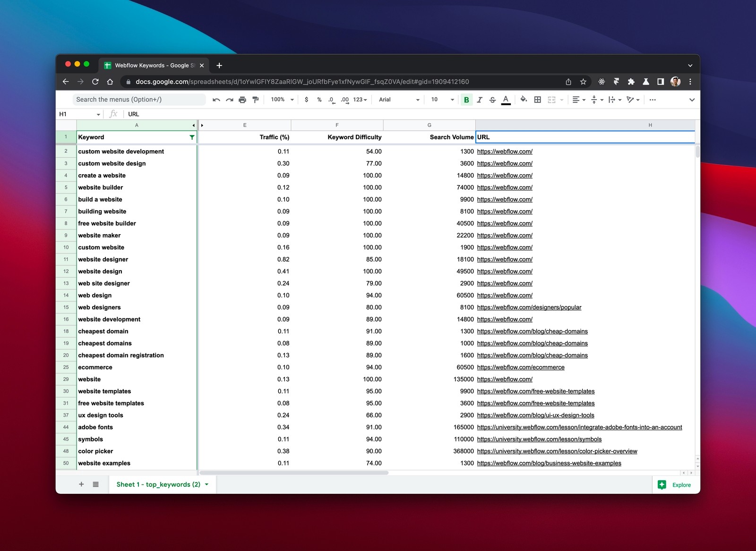Open the Chrome profile avatar

point(676,82)
